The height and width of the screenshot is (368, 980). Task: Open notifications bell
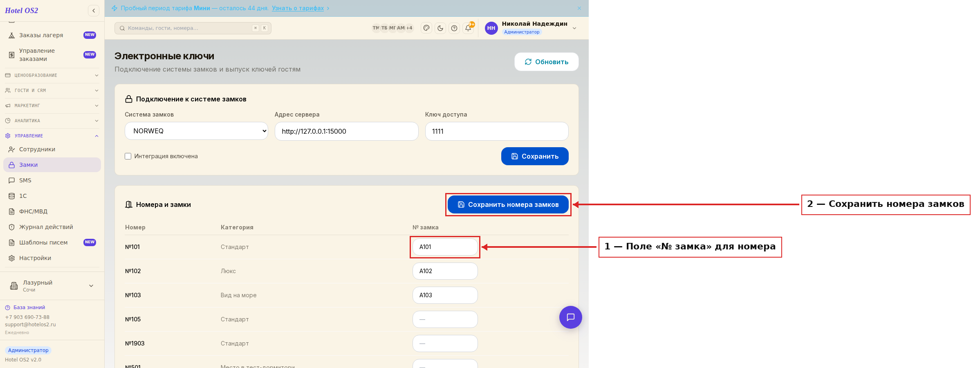click(468, 28)
